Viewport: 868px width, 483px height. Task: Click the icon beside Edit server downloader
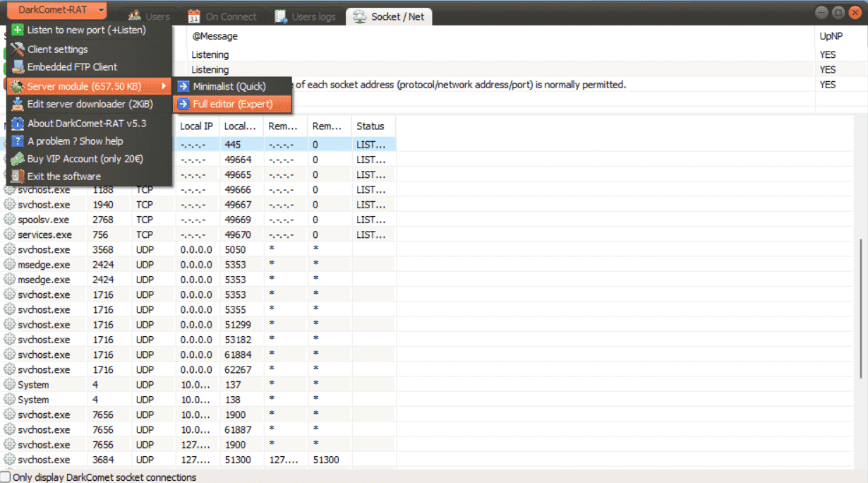click(18, 105)
